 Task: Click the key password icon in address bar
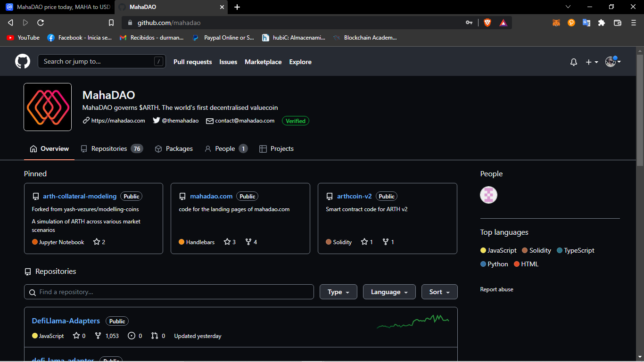(x=469, y=23)
